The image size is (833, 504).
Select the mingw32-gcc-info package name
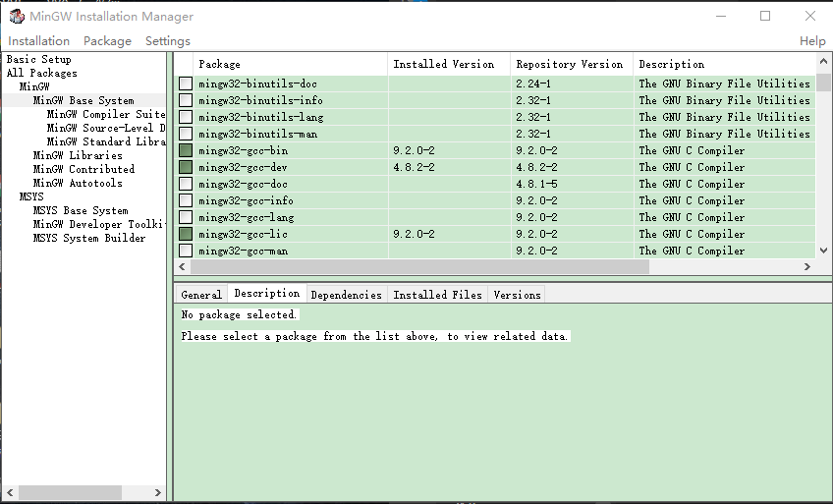click(246, 200)
